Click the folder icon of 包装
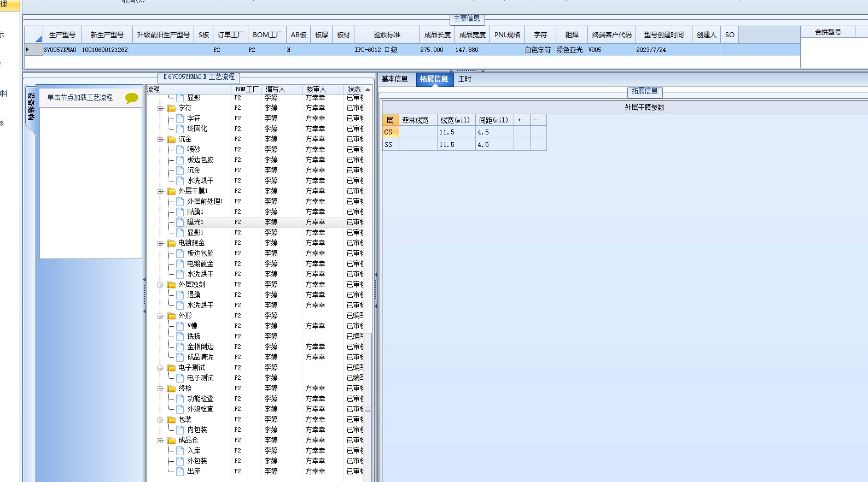The height and width of the screenshot is (482, 868). click(171, 420)
